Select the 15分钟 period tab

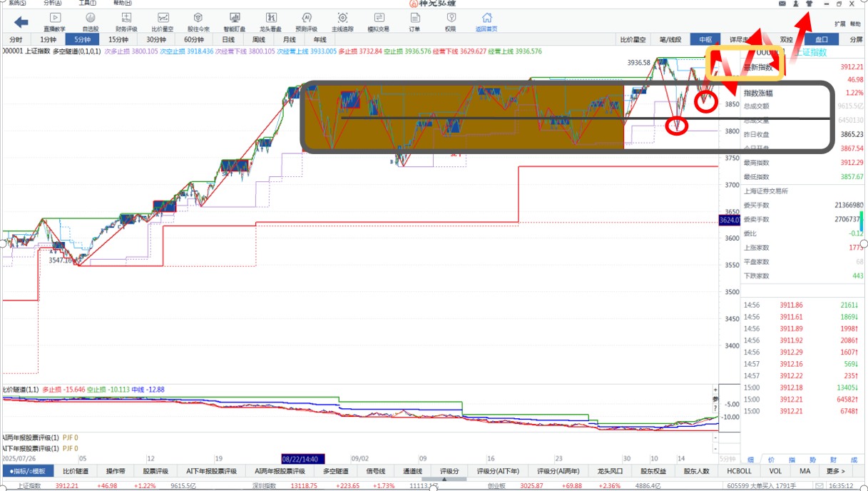pyautogui.click(x=118, y=40)
